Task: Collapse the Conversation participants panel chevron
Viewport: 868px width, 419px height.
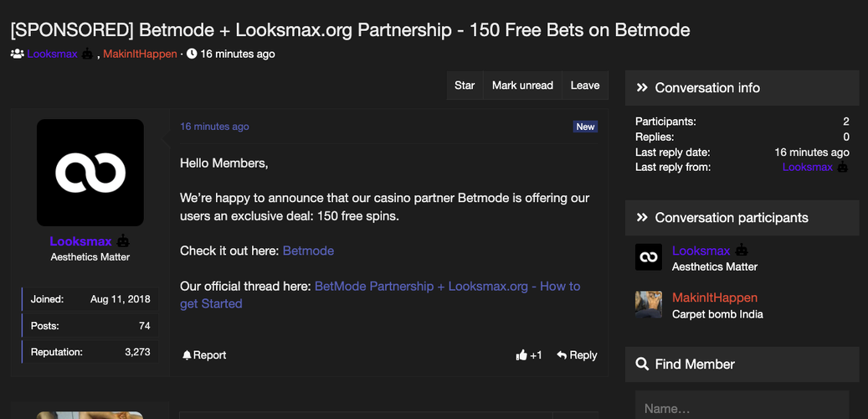Action: 642,218
